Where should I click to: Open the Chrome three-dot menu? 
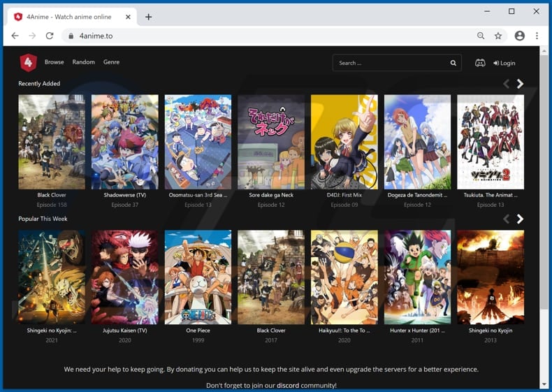537,36
